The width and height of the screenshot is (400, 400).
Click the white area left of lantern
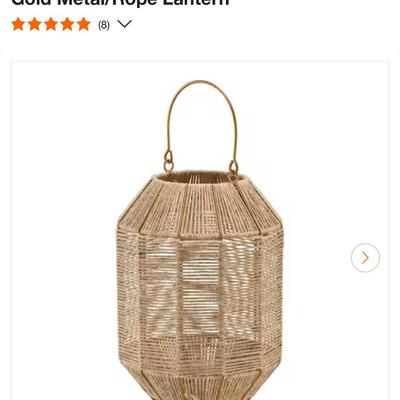click(63, 233)
